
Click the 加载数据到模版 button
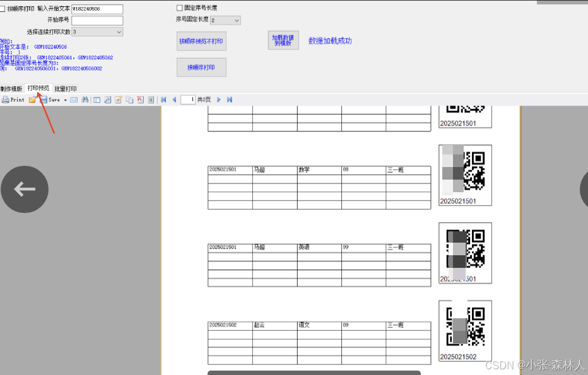point(283,40)
